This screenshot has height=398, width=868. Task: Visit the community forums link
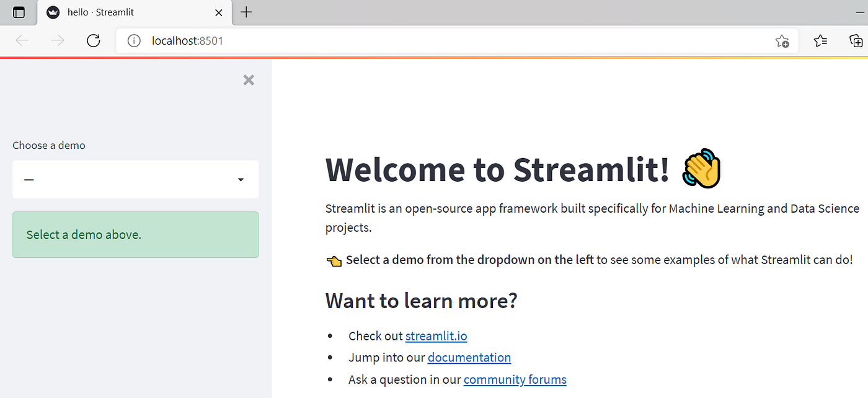click(515, 379)
